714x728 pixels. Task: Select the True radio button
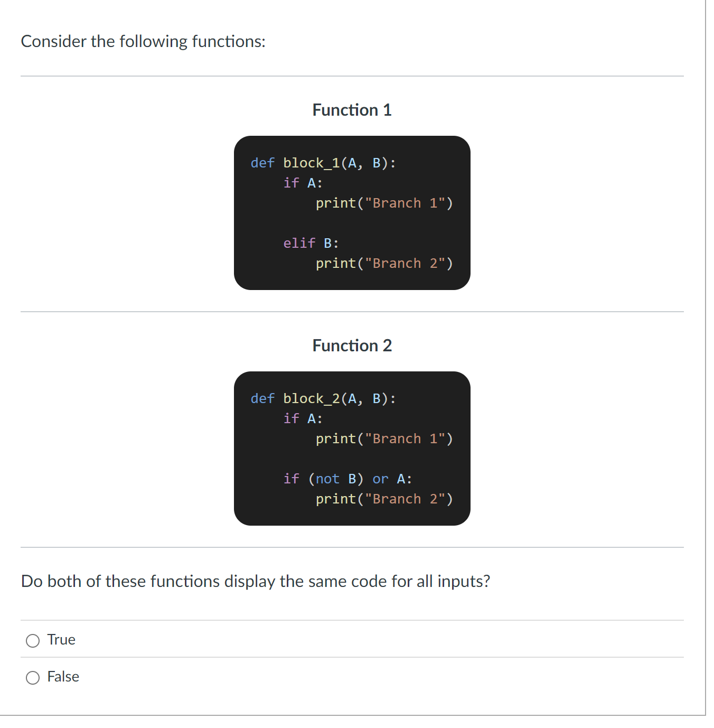pos(33,640)
